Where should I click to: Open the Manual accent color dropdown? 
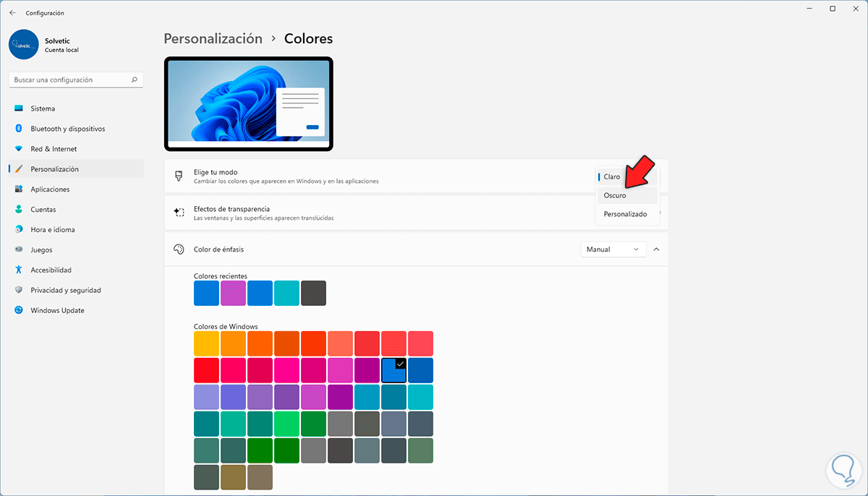tap(613, 249)
